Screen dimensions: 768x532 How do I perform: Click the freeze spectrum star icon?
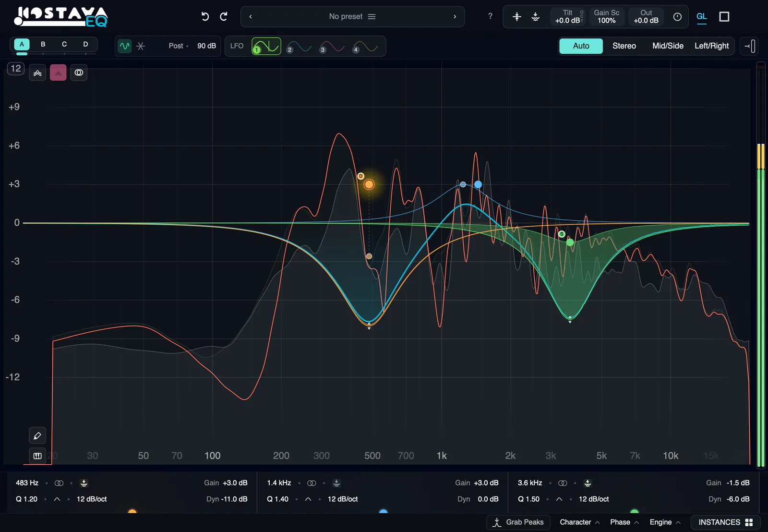click(x=141, y=46)
